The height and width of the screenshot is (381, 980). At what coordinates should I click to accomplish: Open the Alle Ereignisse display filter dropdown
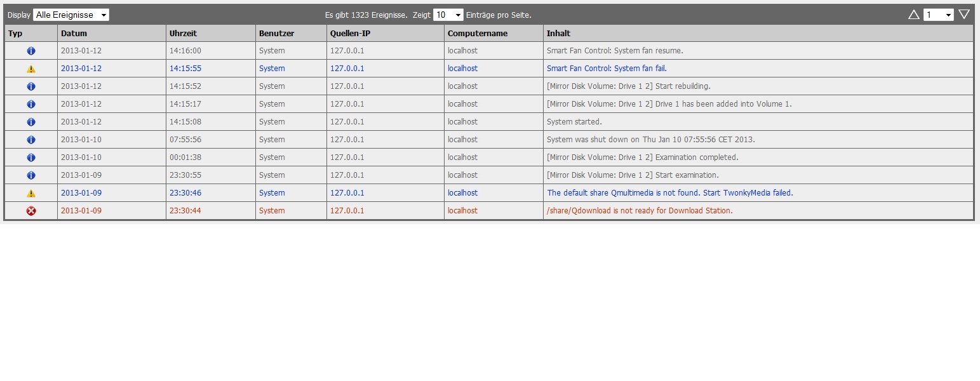71,15
